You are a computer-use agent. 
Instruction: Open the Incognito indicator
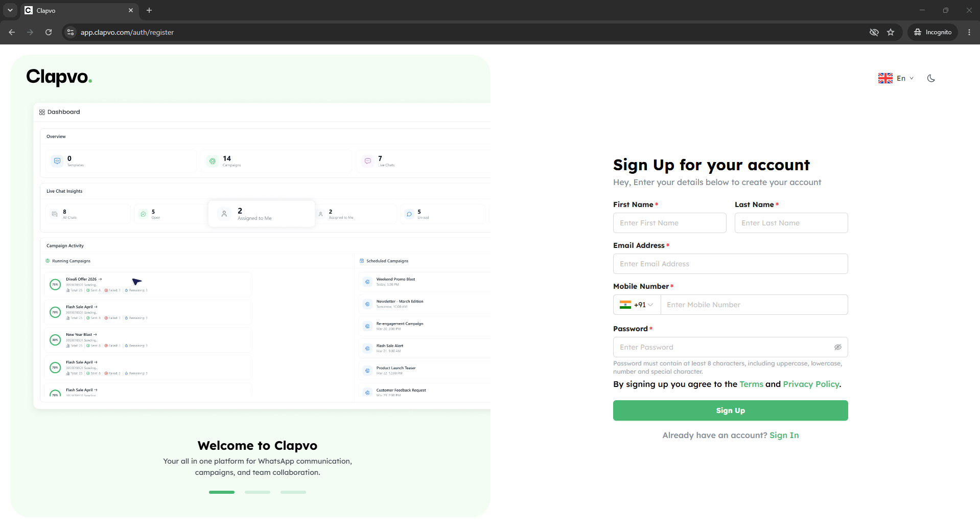932,32
